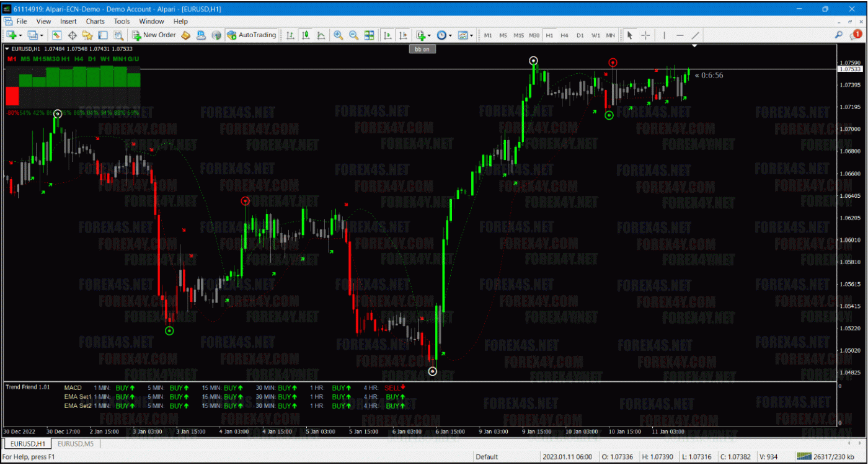The image size is (868, 465).
Task: Tile chart windows with the grid icon
Action: pyautogui.click(x=369, y=35)
